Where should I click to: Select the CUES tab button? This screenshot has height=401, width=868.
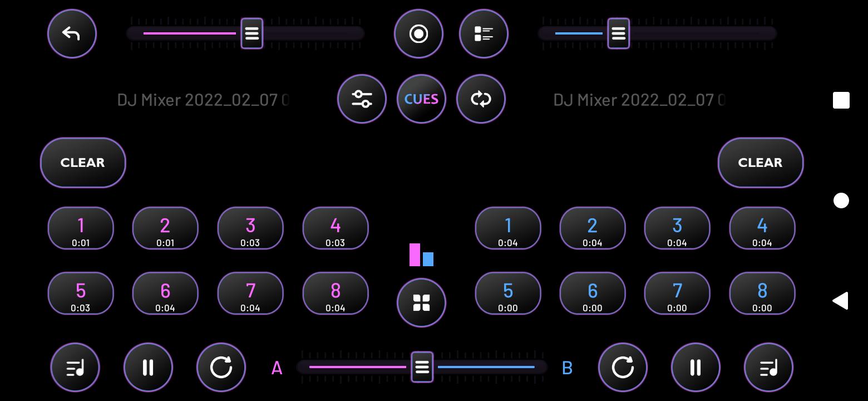[x=421, y=99]
